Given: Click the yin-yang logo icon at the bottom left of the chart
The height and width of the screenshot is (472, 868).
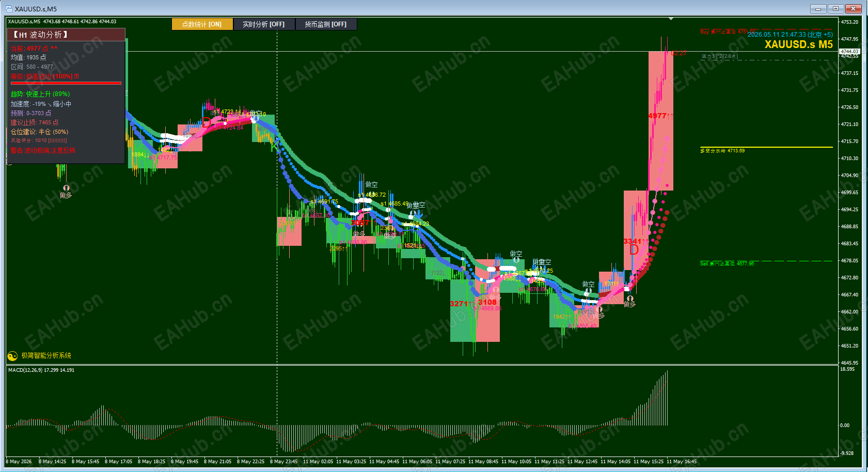Looking at the screenshot, I should coord(12,356).
